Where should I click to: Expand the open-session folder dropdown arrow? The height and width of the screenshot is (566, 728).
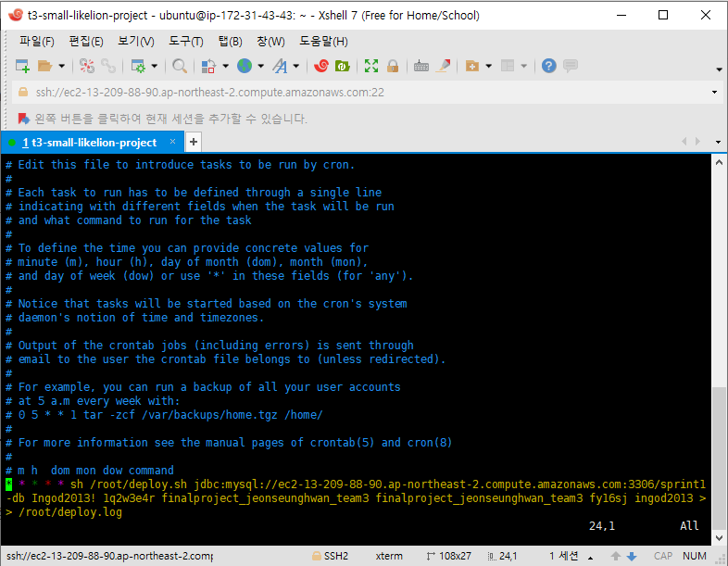(x=61, y=66)
